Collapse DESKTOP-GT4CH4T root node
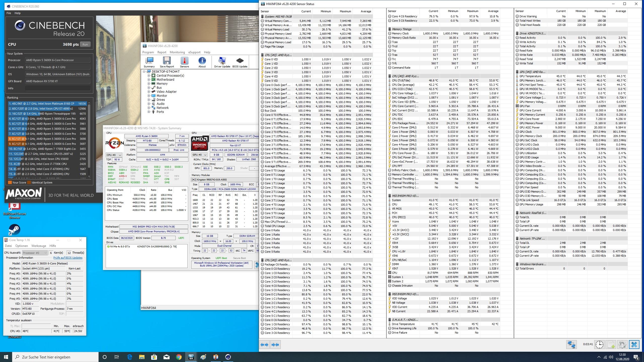The width and height of the screenshot is (644, 362). pyautogui.click(x=144, y=72)
